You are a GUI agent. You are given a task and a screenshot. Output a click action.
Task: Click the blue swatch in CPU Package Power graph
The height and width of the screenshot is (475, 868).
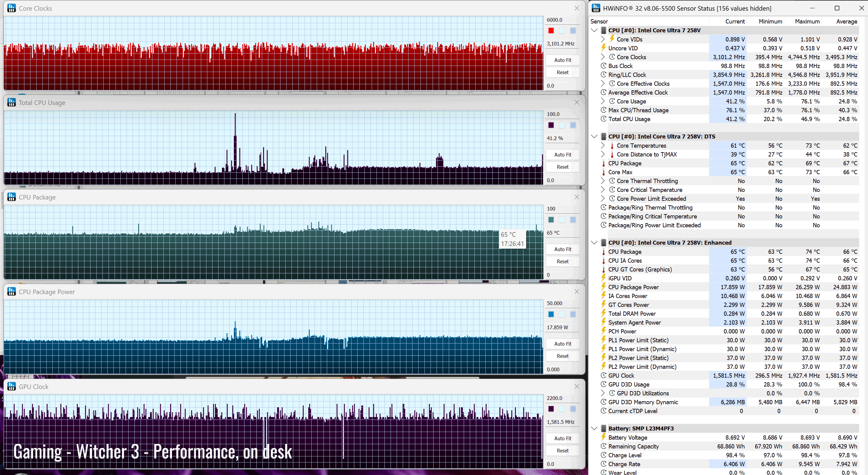pyautogui.click(x=551, y=314)
